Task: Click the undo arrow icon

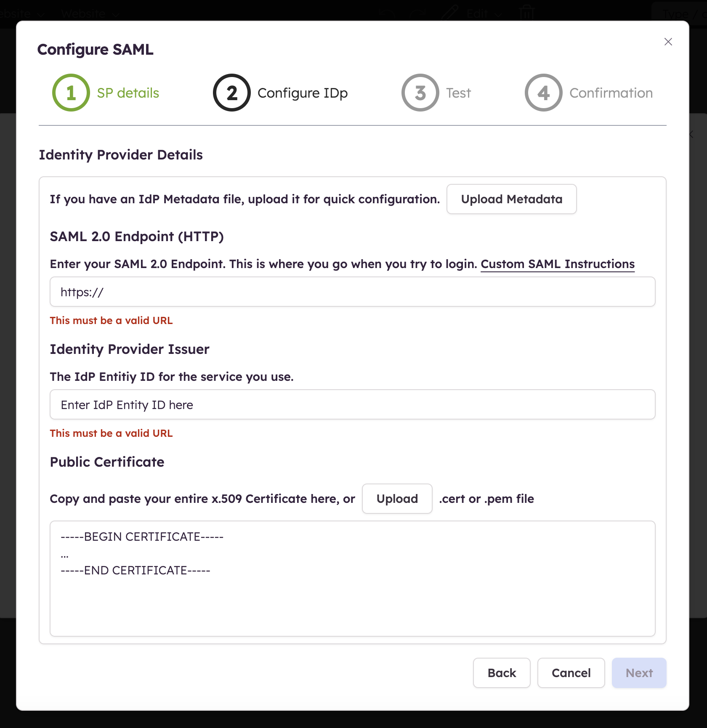Action: (x=387, y=13)
